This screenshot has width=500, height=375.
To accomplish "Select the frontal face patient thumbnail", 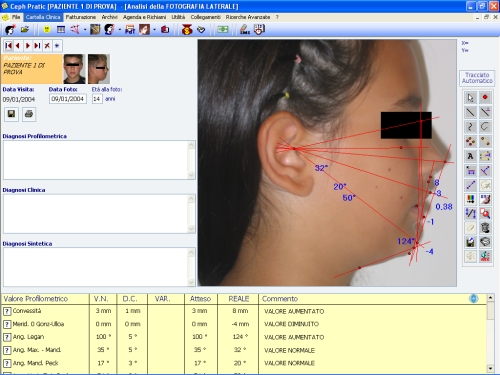I will [x=74, y=69].
